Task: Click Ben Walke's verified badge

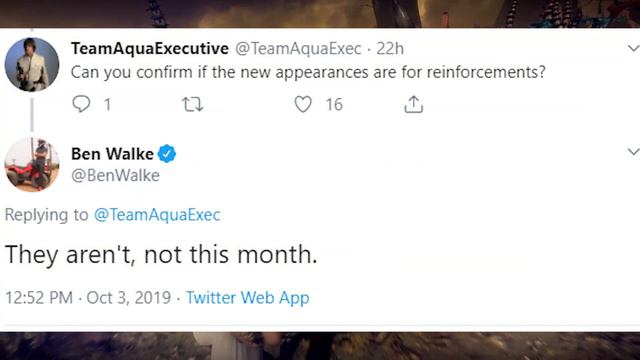Action: 167,154
